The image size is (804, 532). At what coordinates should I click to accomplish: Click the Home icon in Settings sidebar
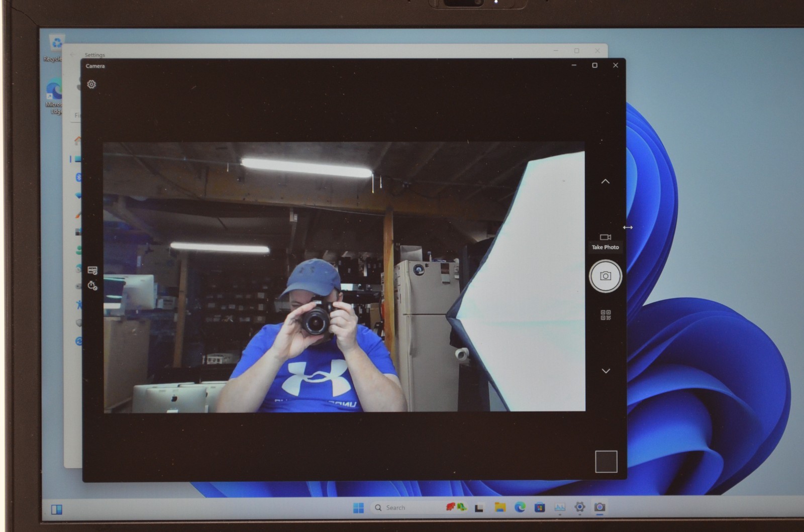coord(78,140)
